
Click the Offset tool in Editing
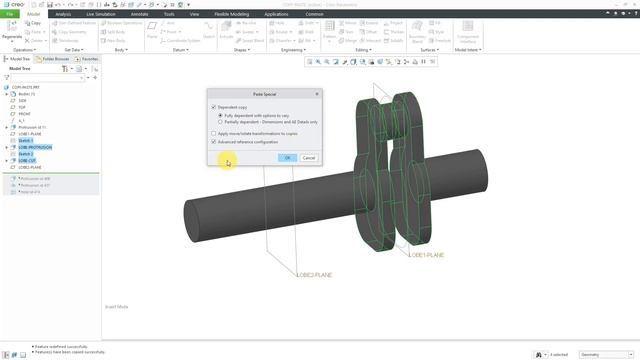(x=369, y=32)
